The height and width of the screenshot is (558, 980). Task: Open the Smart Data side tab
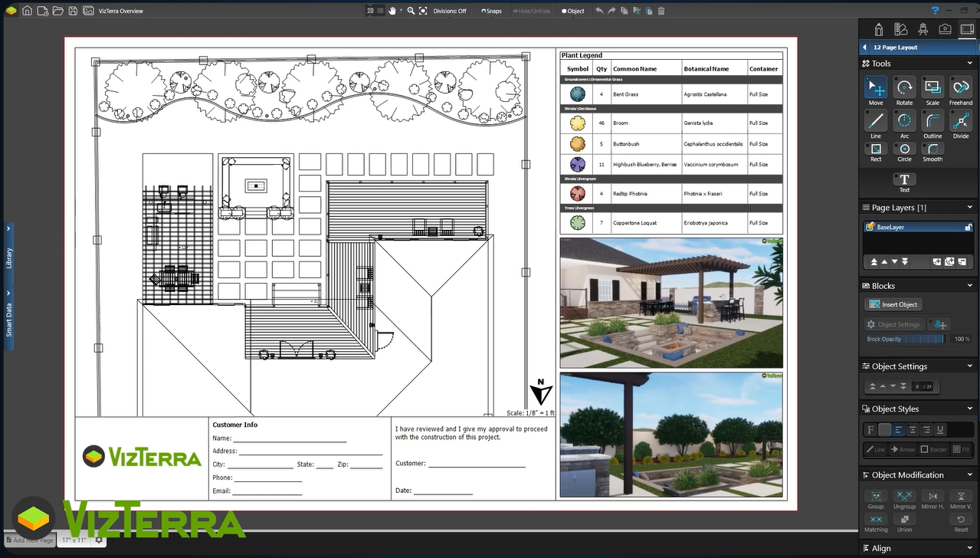pos(8,319)
